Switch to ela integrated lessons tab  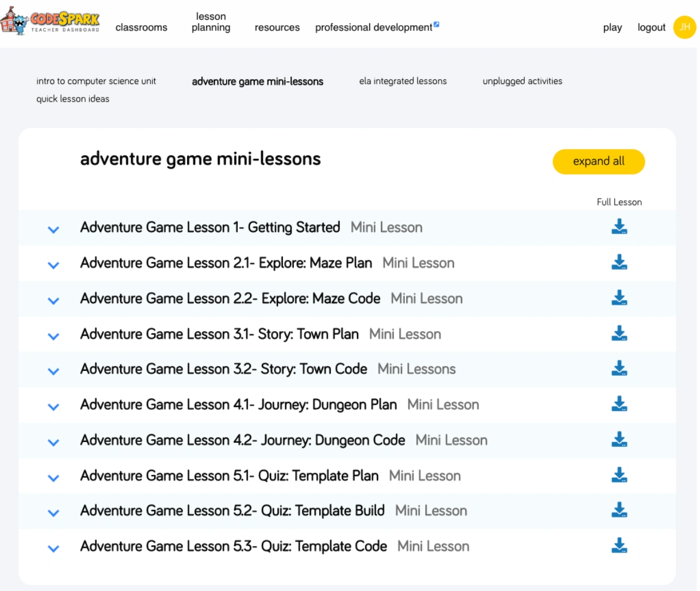pyautogui.click(x=403, y=81)
